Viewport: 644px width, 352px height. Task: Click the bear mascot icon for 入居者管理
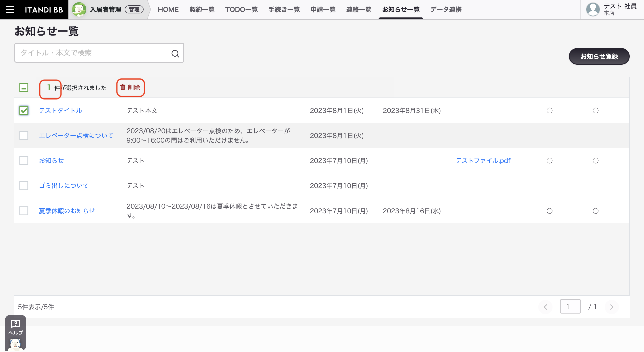(x=79, y=9)
